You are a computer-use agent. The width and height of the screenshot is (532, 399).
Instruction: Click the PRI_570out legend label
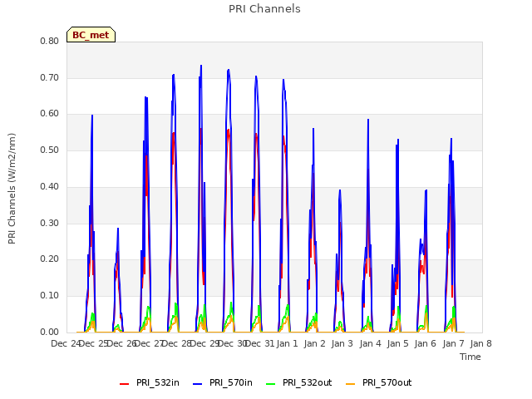[387, 382]
